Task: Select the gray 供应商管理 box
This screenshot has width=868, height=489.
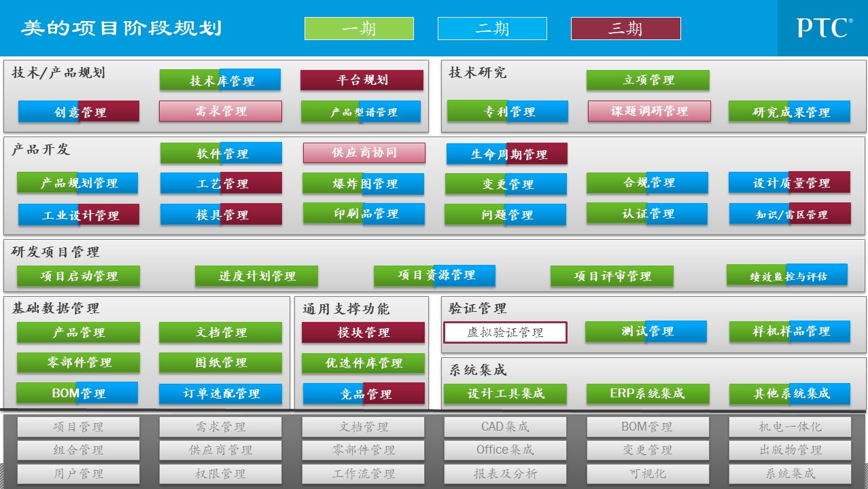Action: (x=220, y=450)
